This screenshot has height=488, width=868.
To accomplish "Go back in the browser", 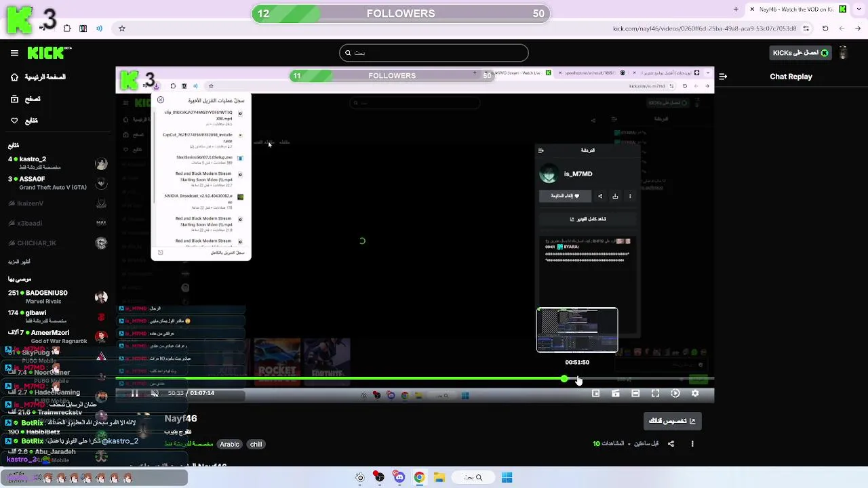I will click(859, 28).
